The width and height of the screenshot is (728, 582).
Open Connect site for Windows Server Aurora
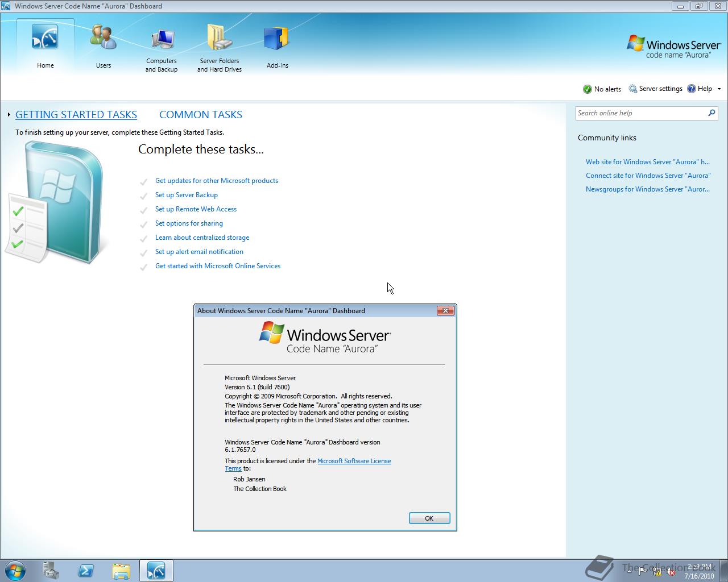point(648,176)
